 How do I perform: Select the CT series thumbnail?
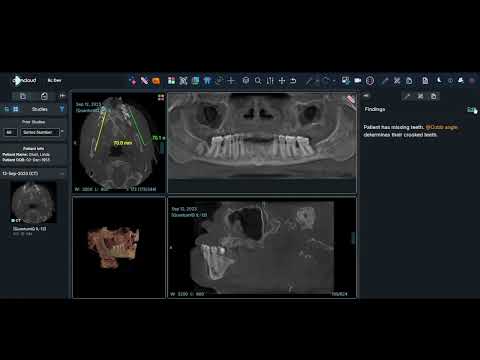[33, 202]
